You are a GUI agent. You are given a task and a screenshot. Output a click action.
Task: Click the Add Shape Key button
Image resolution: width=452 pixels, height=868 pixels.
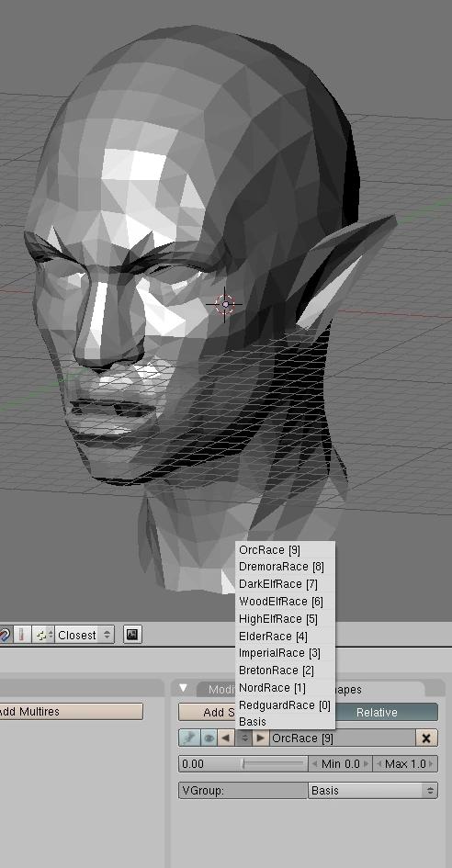208,712
